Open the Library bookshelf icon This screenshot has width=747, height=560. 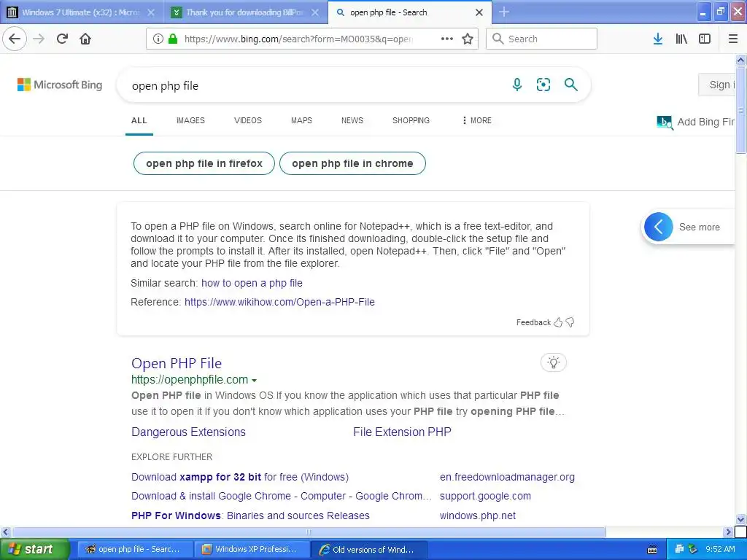pos(681,39)
